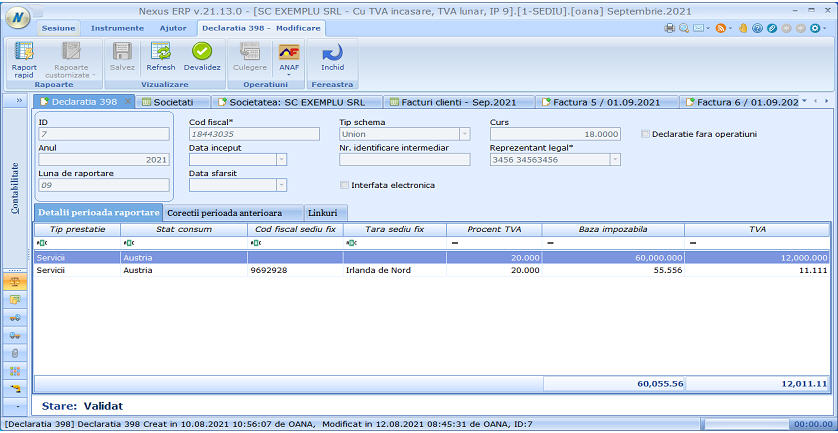
Task: Click the Devalidez green check button
Action: (202, 57)
